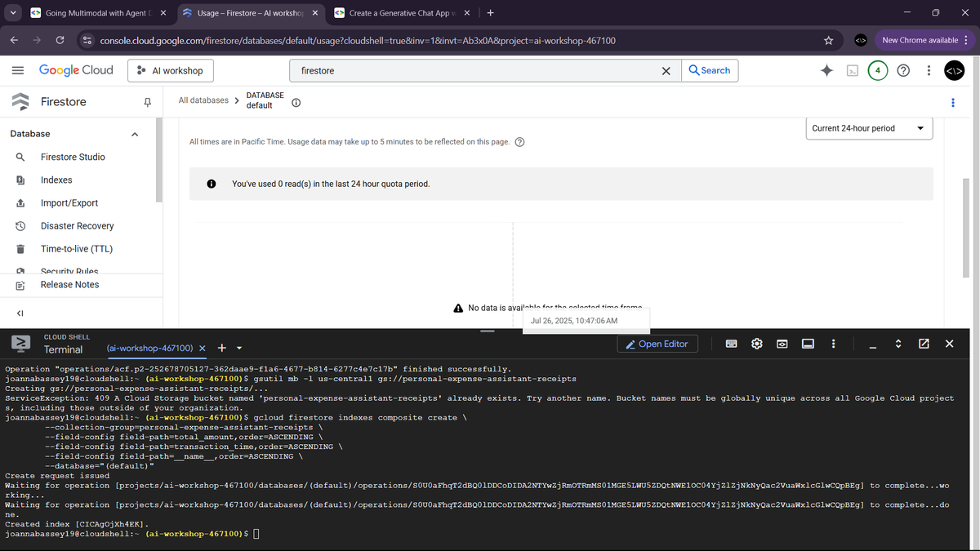Click the Chrome extension icon left of New Chrome available
The image size is (980, 551).
[x=860, y=40]
